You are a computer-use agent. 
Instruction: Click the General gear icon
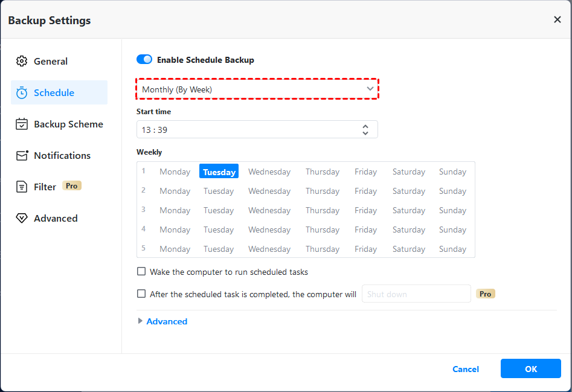tap(22, 61)
